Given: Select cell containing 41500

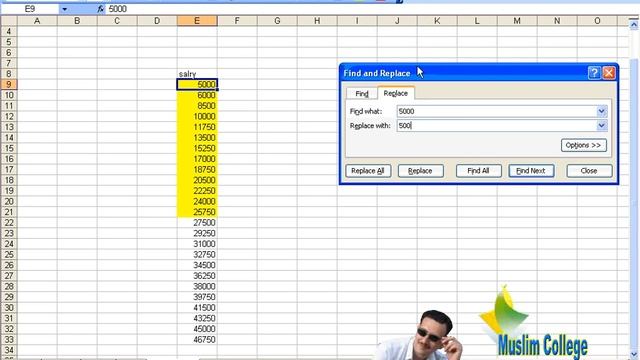Looking at the screenshot, I should (x=197, y=308).
